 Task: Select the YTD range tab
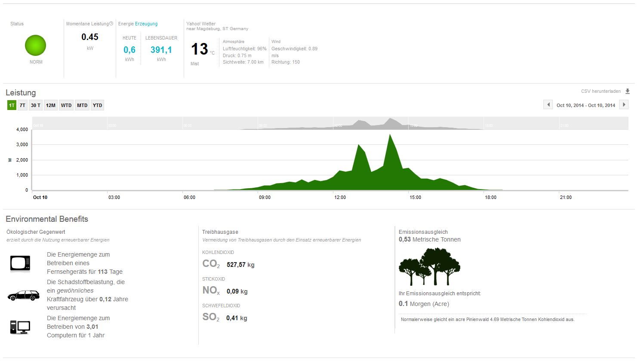98,105
